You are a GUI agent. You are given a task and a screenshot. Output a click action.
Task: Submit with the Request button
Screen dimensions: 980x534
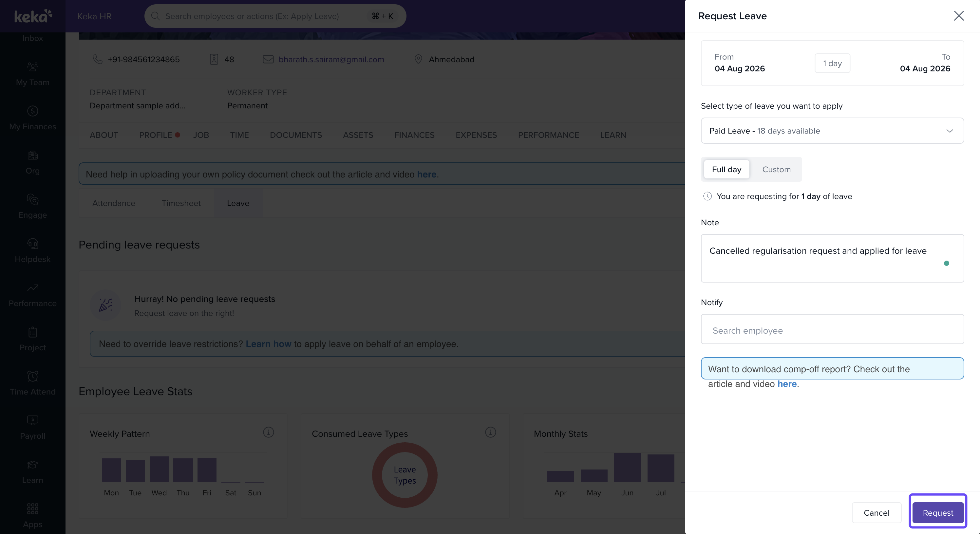tap(938, 512)
